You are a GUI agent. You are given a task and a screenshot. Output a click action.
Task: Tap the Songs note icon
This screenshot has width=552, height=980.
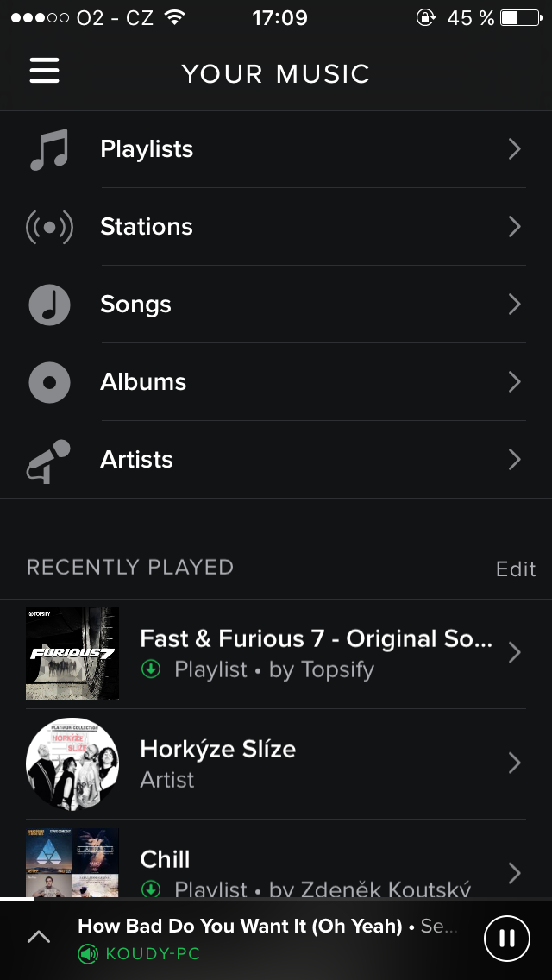tap(49, 305)
